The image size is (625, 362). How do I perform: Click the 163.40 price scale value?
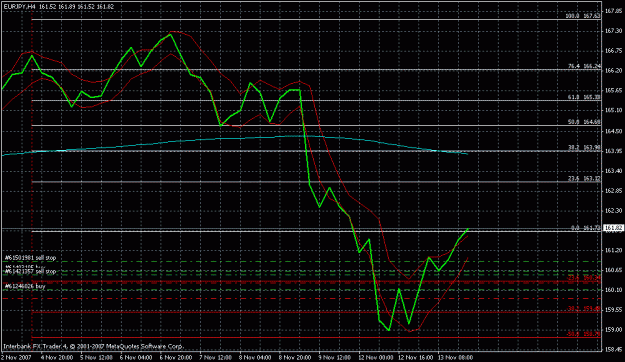613,171
